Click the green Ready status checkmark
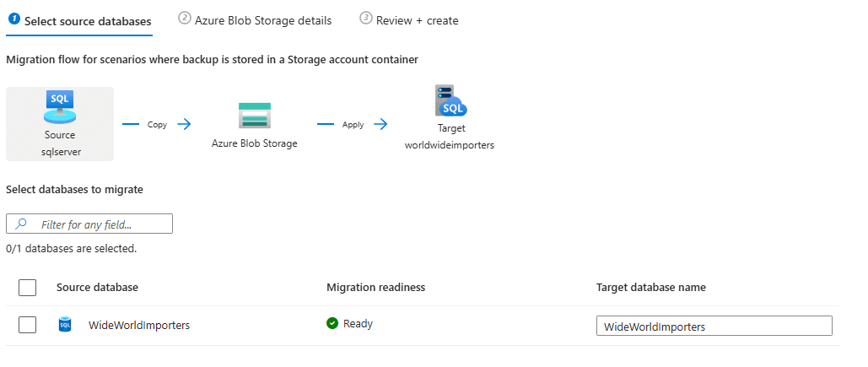The height and width of the screenshot is (367, 868). pos(332,323)
